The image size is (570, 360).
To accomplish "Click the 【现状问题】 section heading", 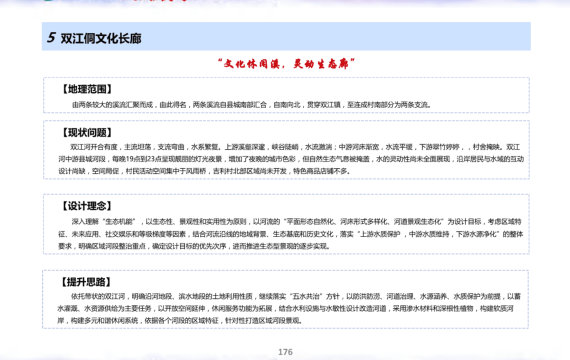I will 87,132.
